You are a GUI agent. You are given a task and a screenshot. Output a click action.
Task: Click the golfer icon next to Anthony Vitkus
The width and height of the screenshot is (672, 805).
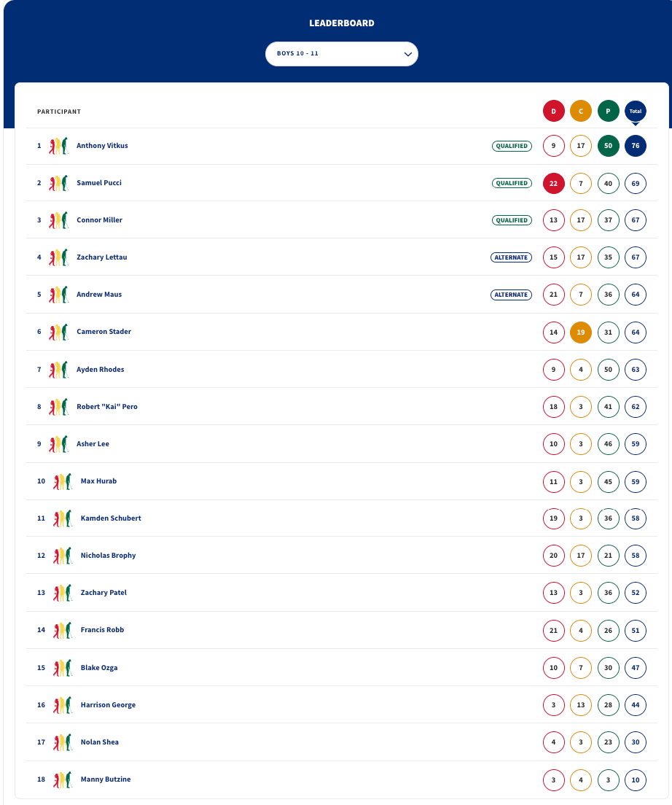(58, 146)
